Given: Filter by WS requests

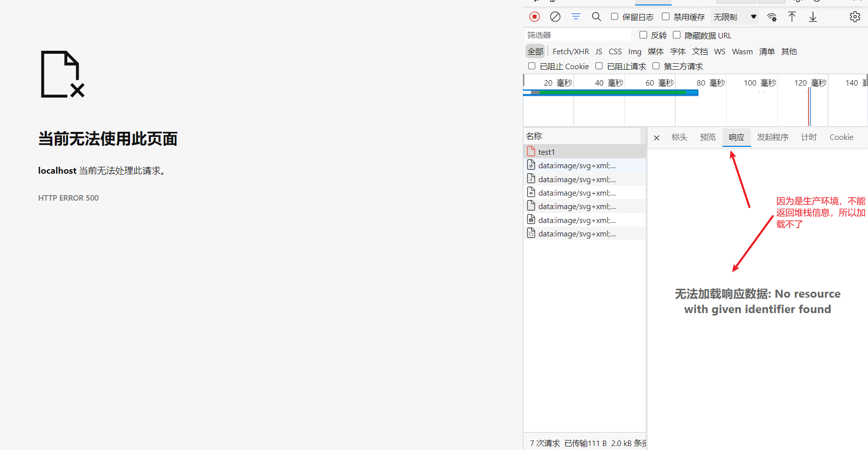Looking at the screenshot, I should coord(720,51).
